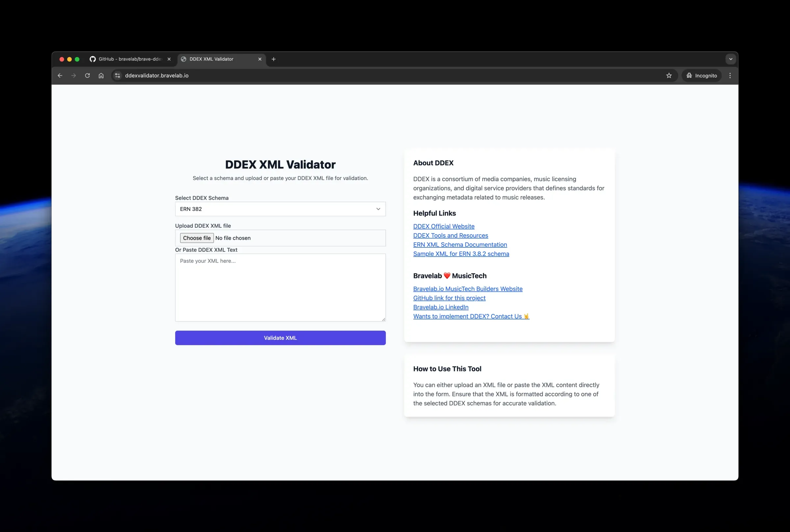The height and width of the screenshot is (532, 790).
Task: Bookmark this page using the star icon
Action: point(669,75)
